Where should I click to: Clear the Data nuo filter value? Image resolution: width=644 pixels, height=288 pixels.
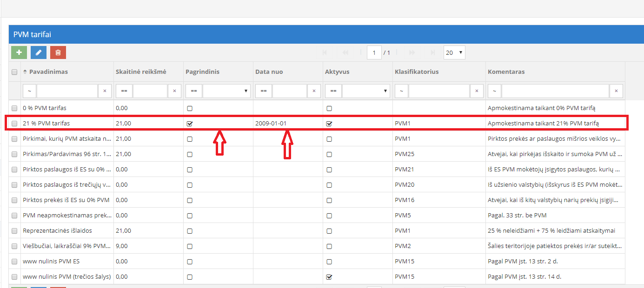point(314,91)
